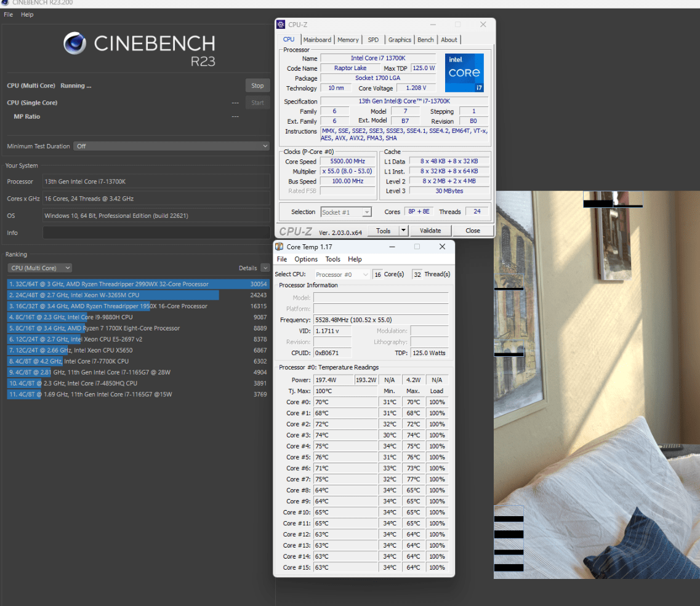The width and height of the screenshot is (700, 606).
Task: Open the CPU (Multi Core) ranking dropdown
Action: pyautogui.click(x=40, y=268)
